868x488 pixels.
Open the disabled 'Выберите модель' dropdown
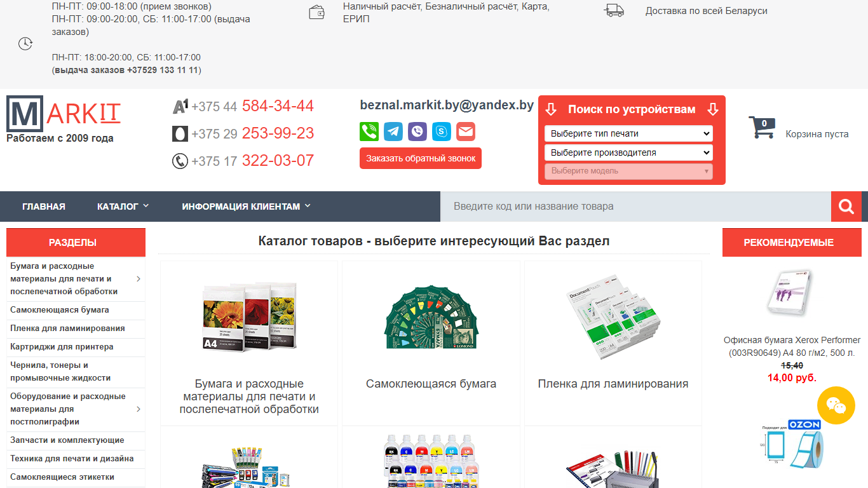[628, 171]
